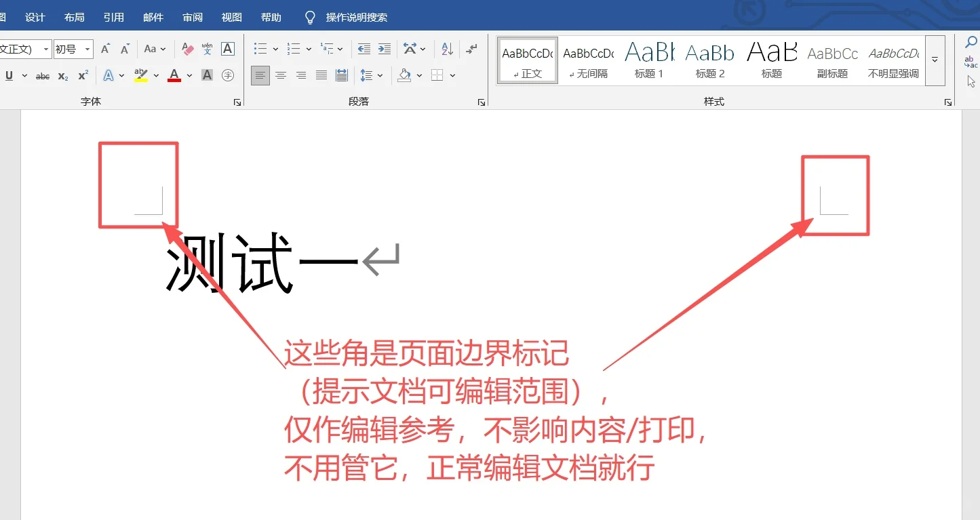Screen dimensions: 980x520
Task: Open the font size dropdown showing 初号
Action: click(86, 48)
